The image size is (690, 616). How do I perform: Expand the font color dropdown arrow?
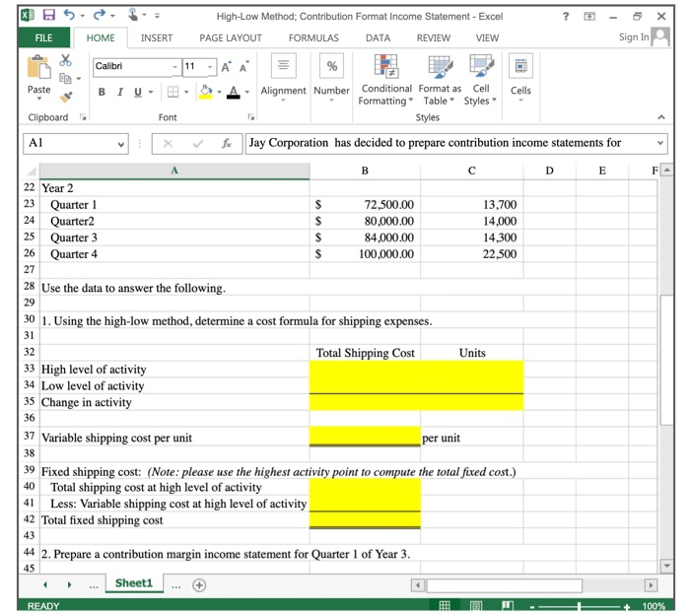[247, 92]
